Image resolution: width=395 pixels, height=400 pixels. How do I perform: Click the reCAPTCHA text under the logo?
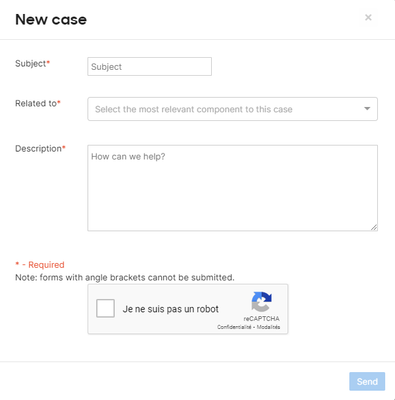pyautogui.click(x=261, y=319)
